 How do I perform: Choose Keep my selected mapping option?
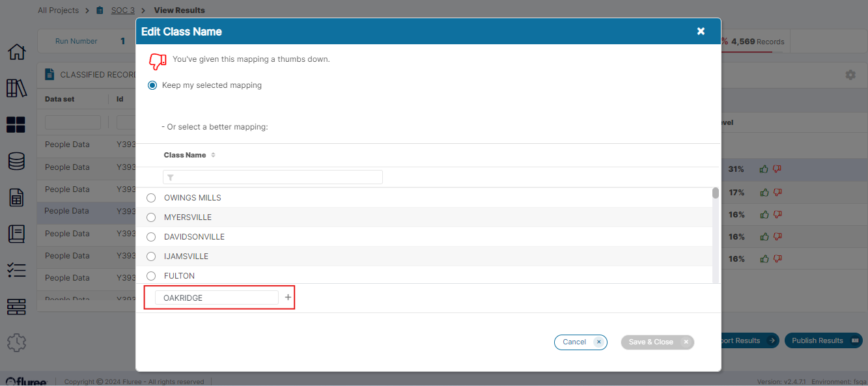point(152,85)
